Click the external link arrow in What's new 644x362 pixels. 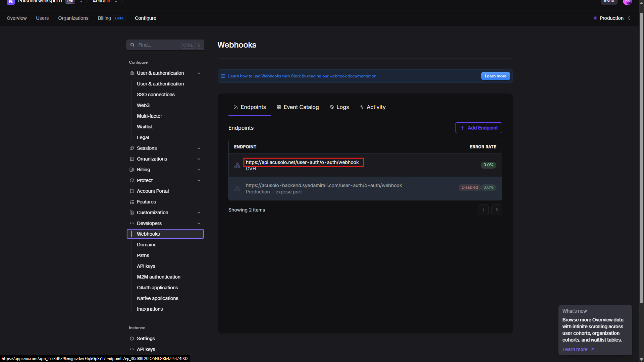[592, 349]
